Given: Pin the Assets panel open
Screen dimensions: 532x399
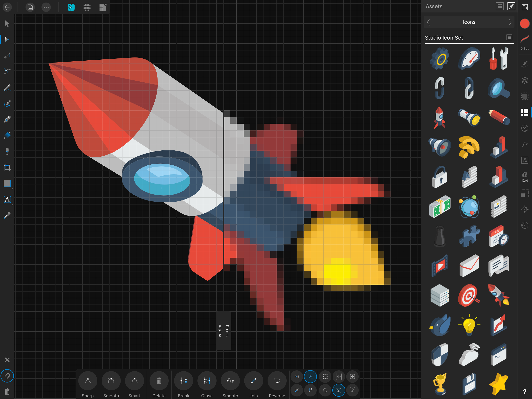Looking at the screenshot, I should 511,6.
